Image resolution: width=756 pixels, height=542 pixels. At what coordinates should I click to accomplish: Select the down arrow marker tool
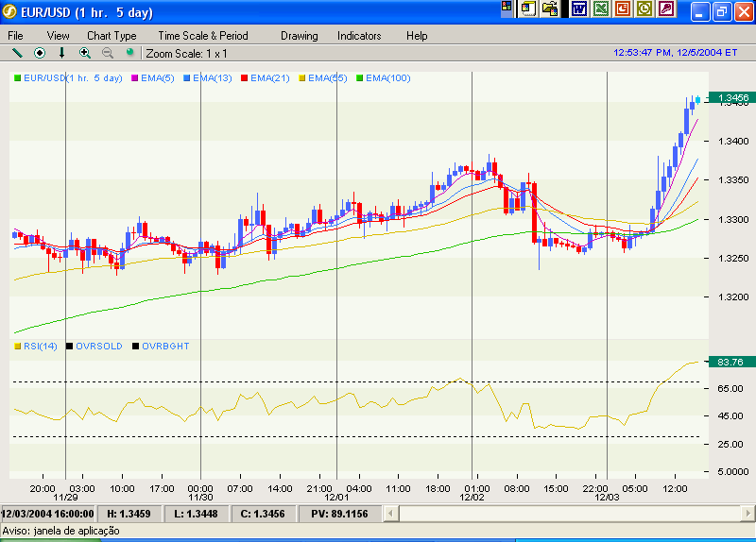coord(62,53)
